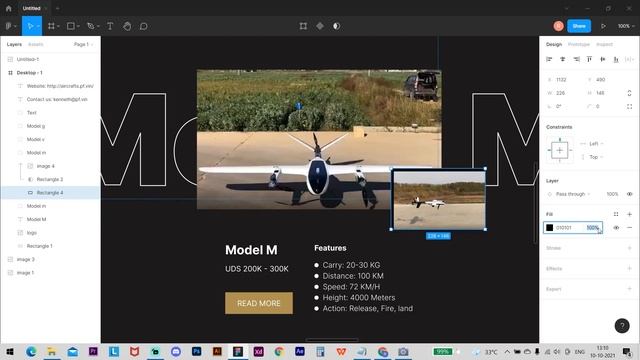Screen dimensions: 640x360
Task: Open the Move tool dropdown arrow
Action: click(38, 27)
